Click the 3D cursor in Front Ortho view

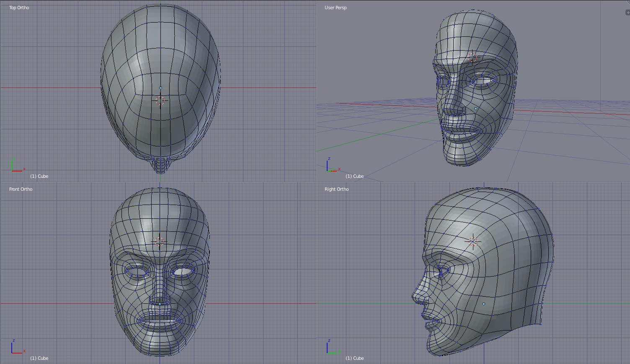coord(159,242)
